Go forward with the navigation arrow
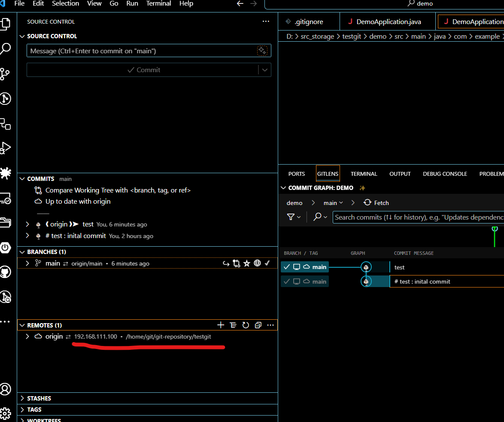 click(x=254, y=3)
